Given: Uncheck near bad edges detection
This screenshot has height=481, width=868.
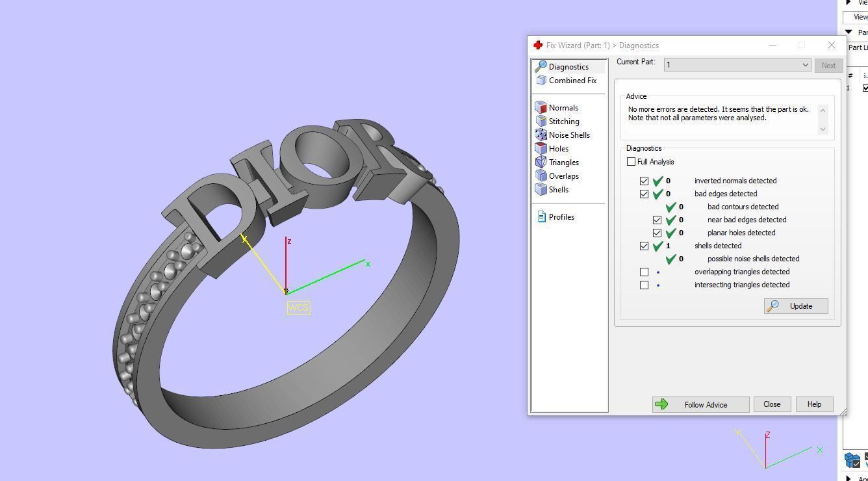Looking at the screenshot, I should [657, 220].
